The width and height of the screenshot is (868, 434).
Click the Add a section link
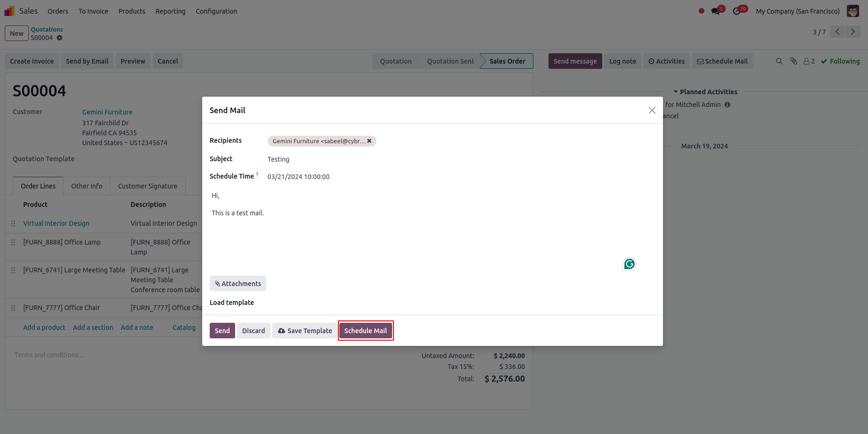93,328
